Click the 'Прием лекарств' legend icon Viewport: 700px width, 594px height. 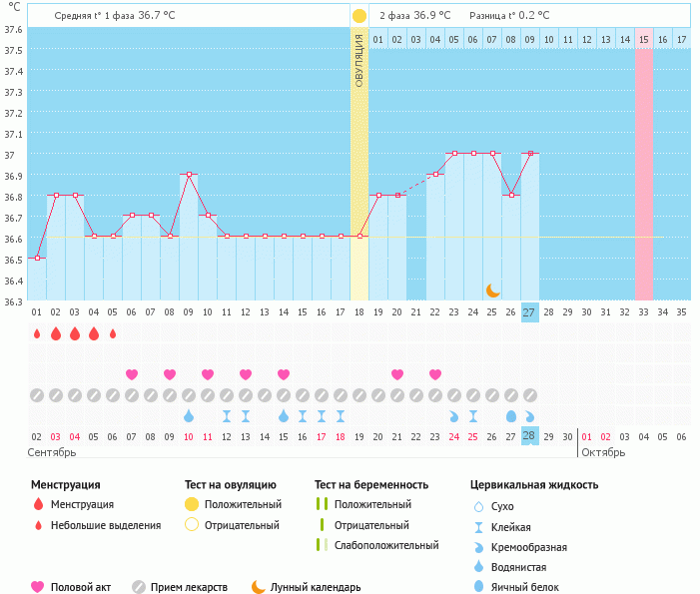click(139, 587)
